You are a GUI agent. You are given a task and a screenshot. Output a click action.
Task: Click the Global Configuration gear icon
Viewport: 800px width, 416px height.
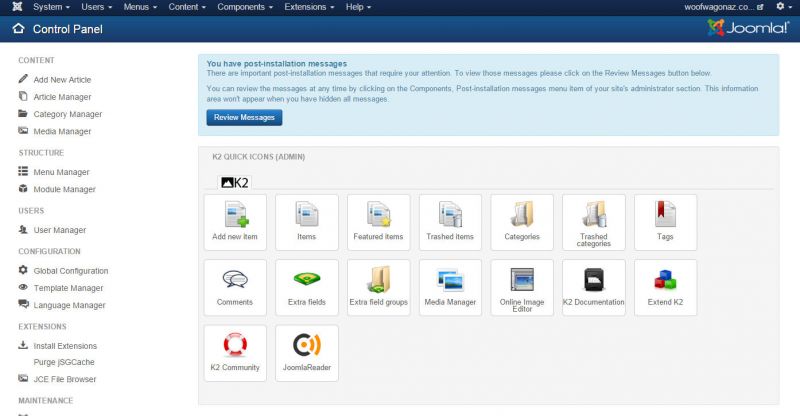coord(23,270)
